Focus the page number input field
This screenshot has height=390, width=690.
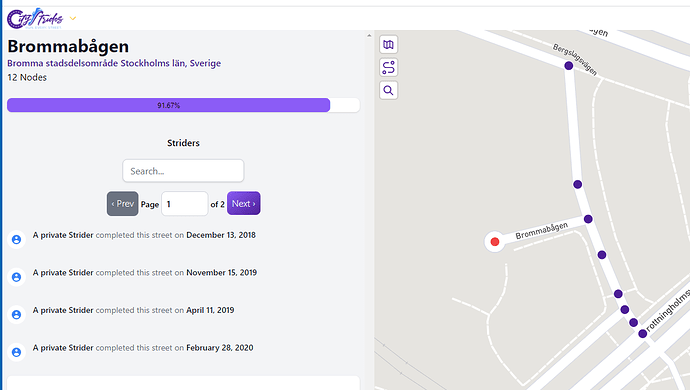click(x=185, y=204)
